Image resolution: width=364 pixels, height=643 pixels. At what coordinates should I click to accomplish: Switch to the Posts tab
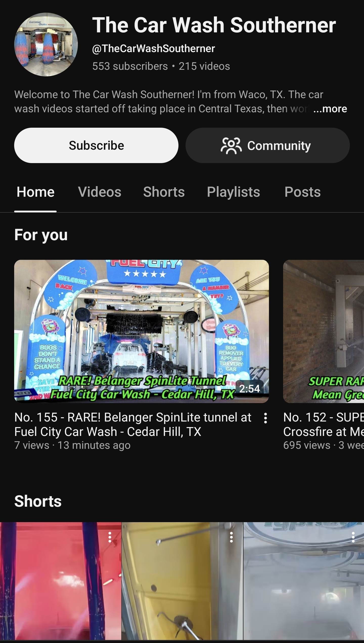303,192
